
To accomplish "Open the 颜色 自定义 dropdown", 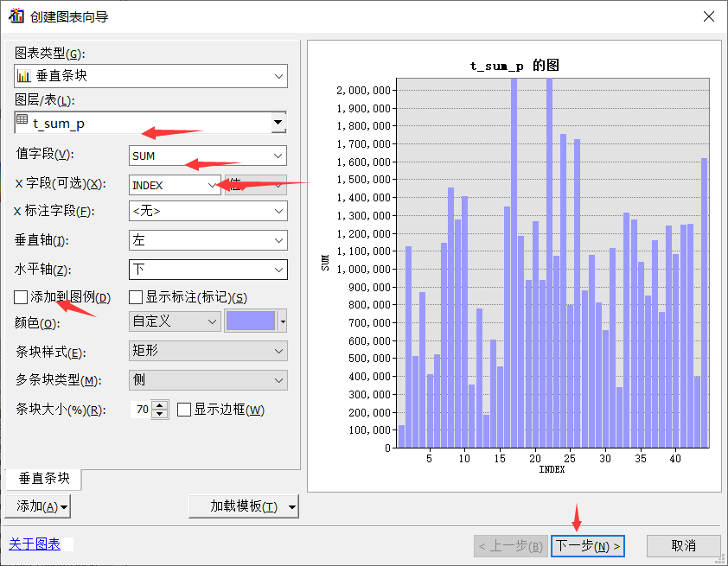I will tap(175, 321).
